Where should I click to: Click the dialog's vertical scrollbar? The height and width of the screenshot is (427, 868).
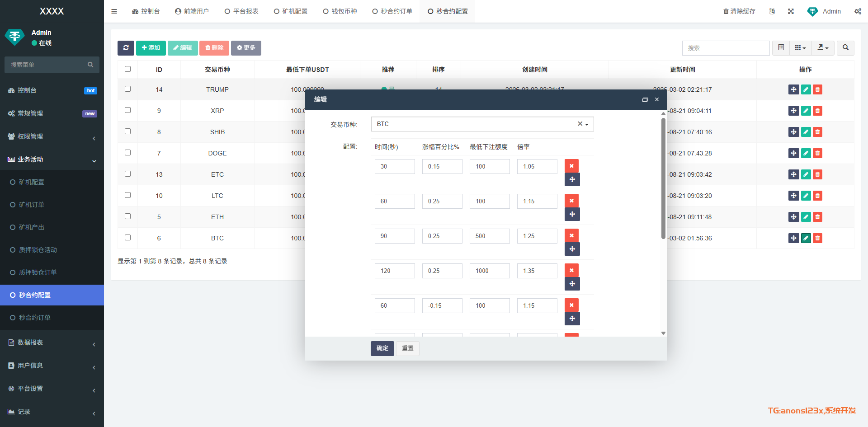tap(663, 181)
